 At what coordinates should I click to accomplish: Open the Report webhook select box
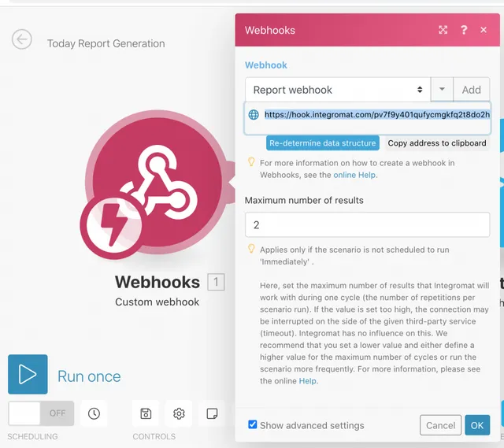coord(338,90)
